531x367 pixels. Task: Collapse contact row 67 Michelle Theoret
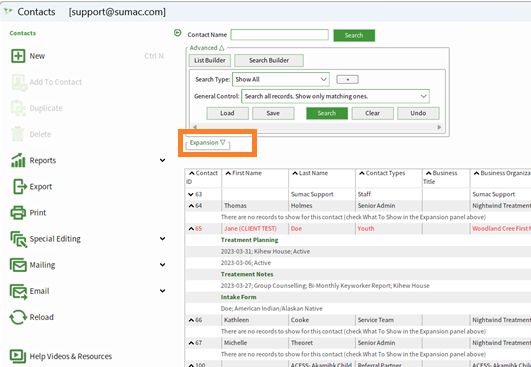[191, 343]
